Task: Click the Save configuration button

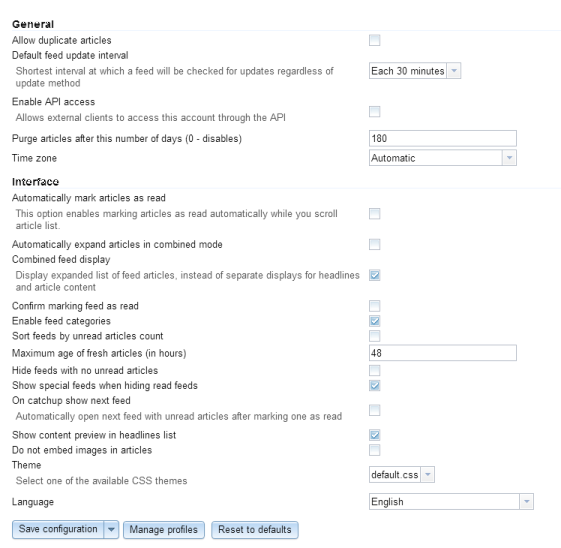Action: pyautogui.click(x=58, y=529)
